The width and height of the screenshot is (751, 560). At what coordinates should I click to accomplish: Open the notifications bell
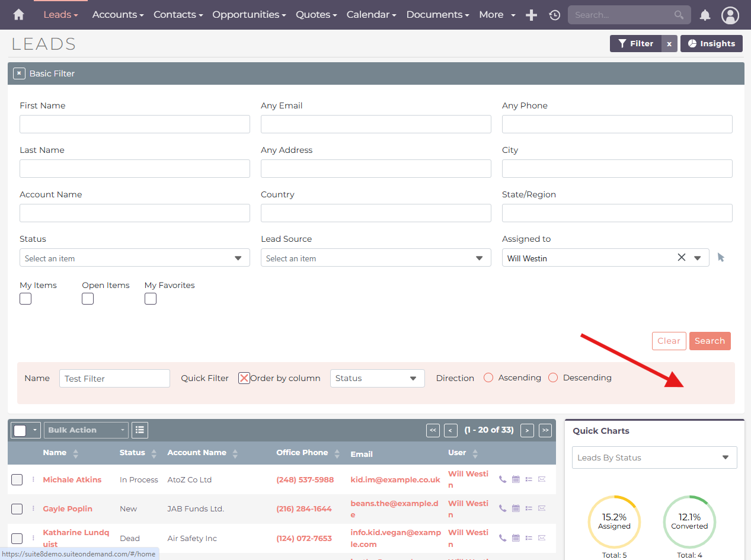[705, 15]
